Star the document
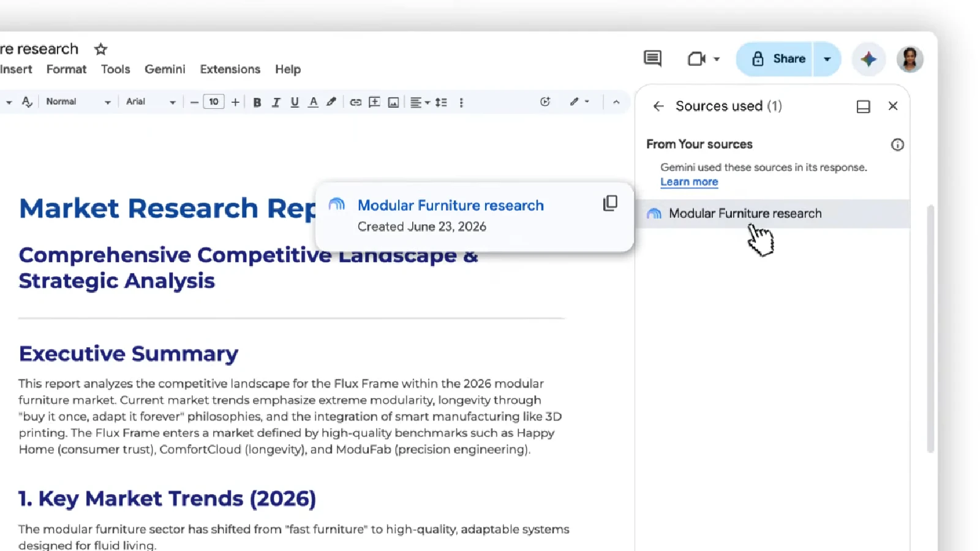This screenshot has width=980, height=551. 100,49
